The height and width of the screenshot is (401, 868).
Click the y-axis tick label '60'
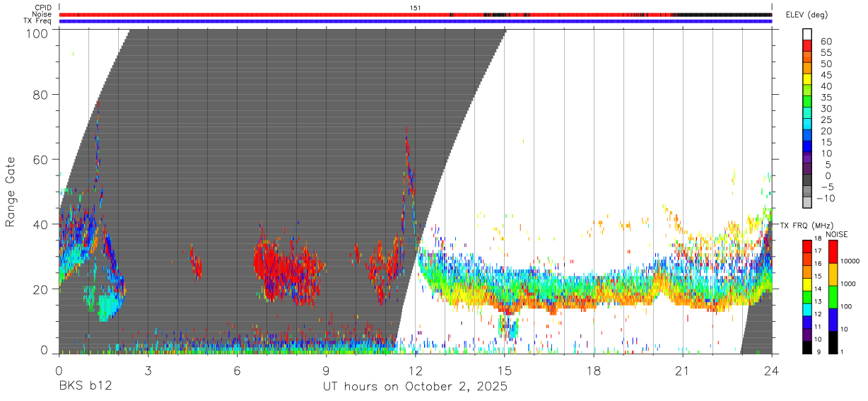41,159
